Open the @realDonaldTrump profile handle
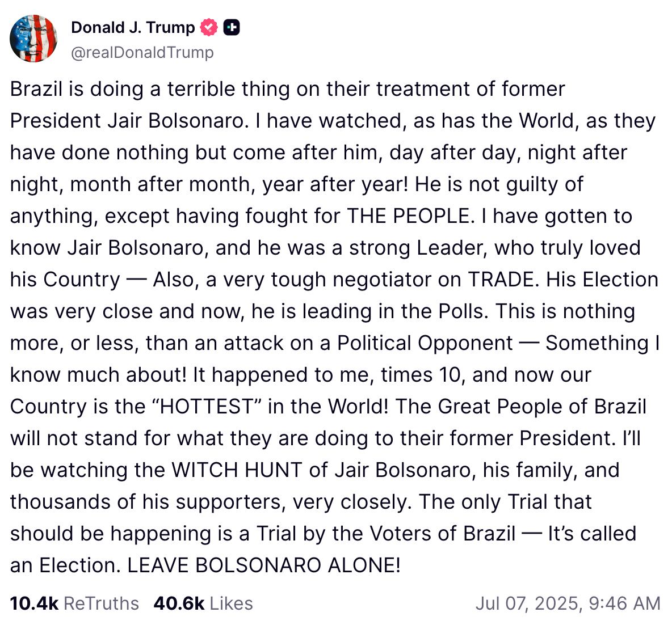This screenshot has width=672, height=625. [142, 52]
